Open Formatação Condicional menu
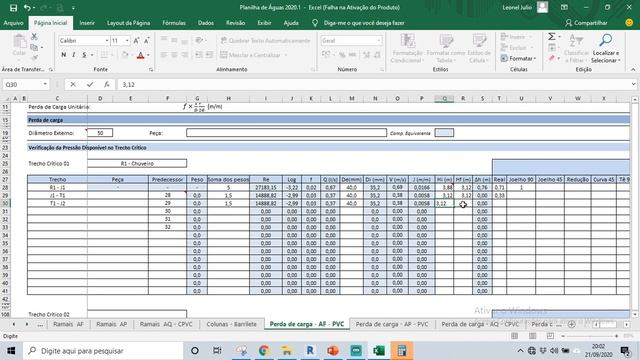Viewport: 640px width, 360px height. [x=407, y=48]
